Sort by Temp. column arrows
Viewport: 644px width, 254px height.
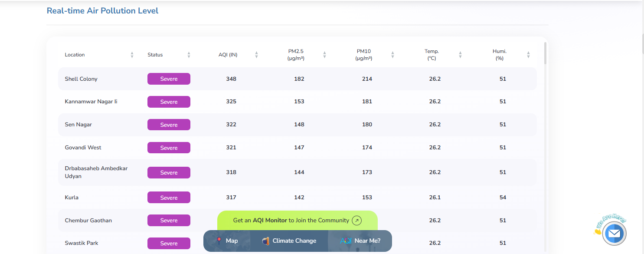point(460,55)
